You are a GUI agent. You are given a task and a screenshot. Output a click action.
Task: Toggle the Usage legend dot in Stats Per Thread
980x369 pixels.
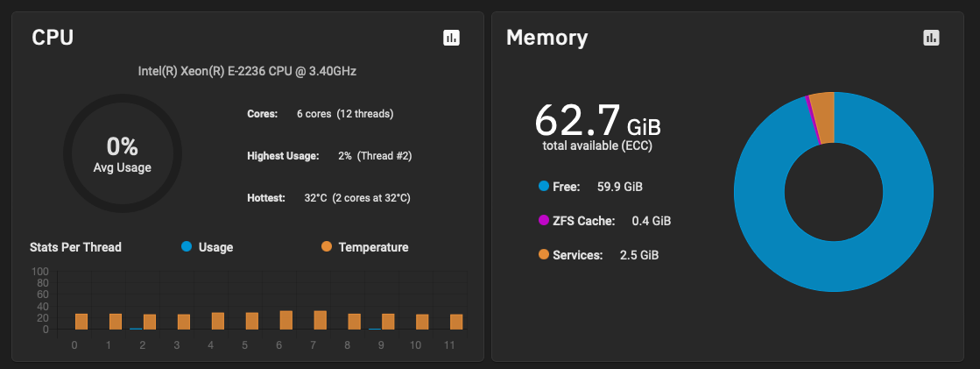tap(187, 247)
